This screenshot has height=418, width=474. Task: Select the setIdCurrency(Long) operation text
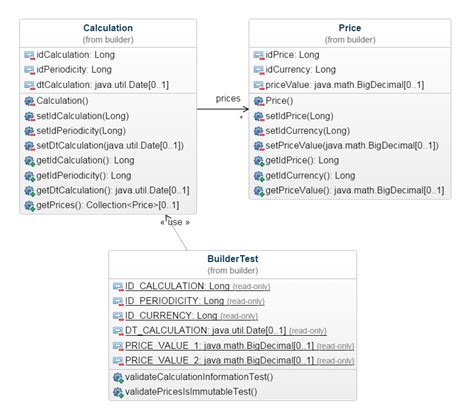tap(308, 131)
